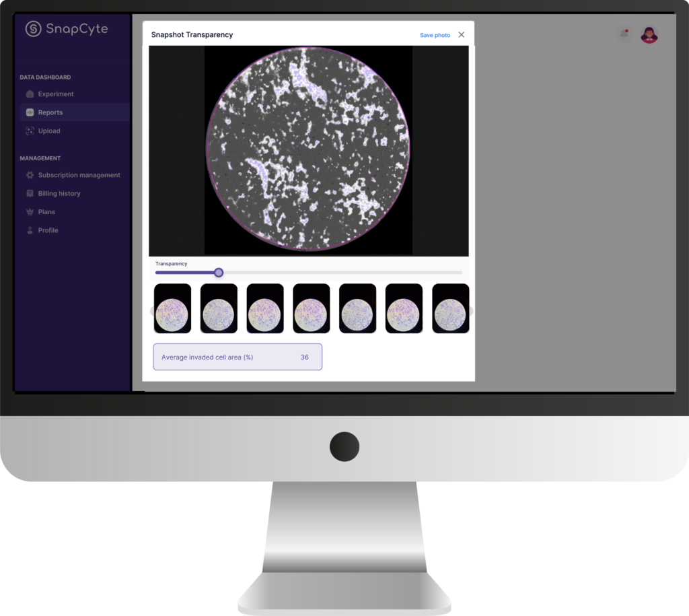Click the SnapCyte logo icon
The image size is (689, 616).
coord(33,28)
